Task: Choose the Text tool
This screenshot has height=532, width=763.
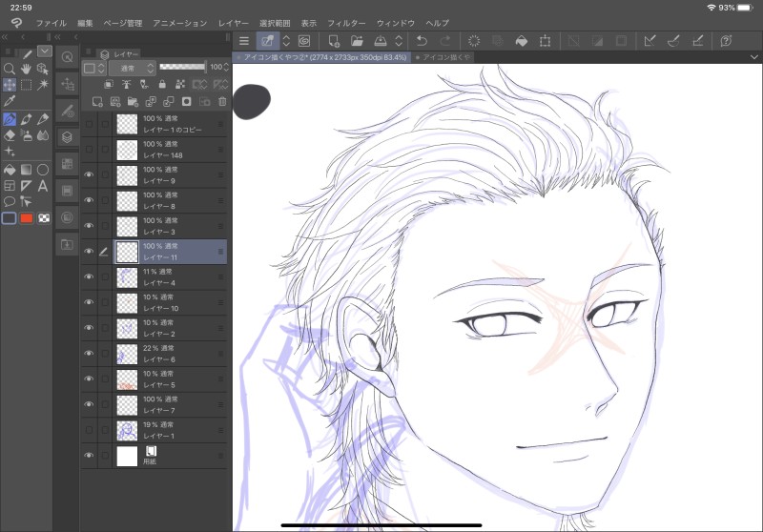Action: pyautogui.click(x=43, y=185)
